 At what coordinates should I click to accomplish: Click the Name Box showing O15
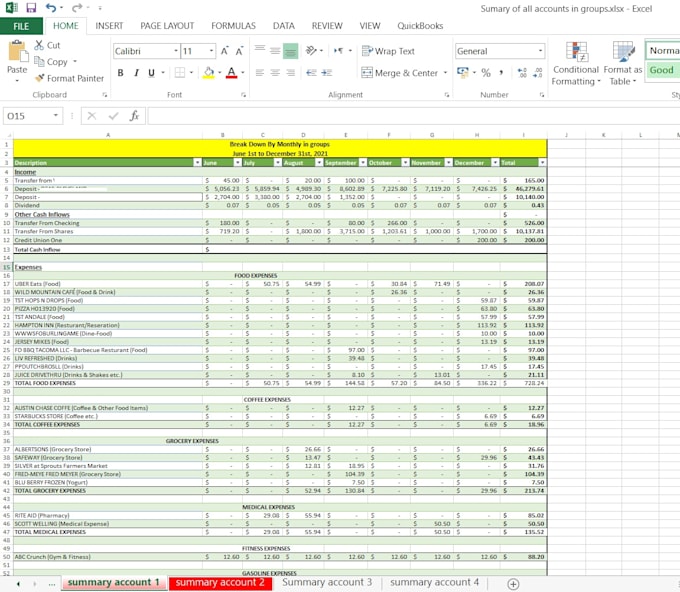coord(27,116)
